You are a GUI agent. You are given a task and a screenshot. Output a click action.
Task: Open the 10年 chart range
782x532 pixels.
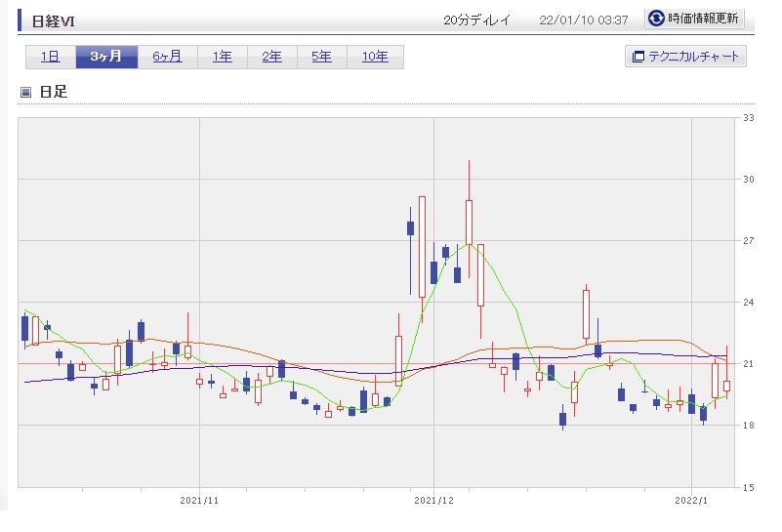click(375, 57)
